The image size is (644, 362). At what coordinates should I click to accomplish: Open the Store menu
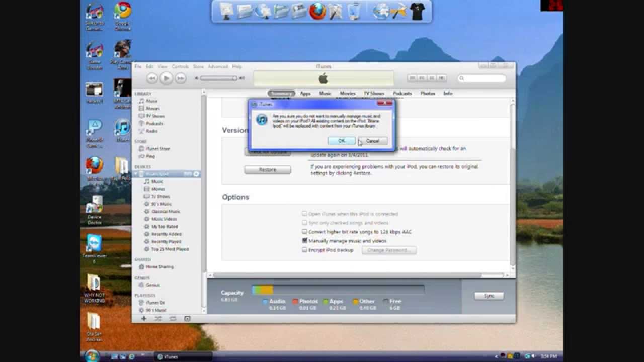click(x=198, y=66)
